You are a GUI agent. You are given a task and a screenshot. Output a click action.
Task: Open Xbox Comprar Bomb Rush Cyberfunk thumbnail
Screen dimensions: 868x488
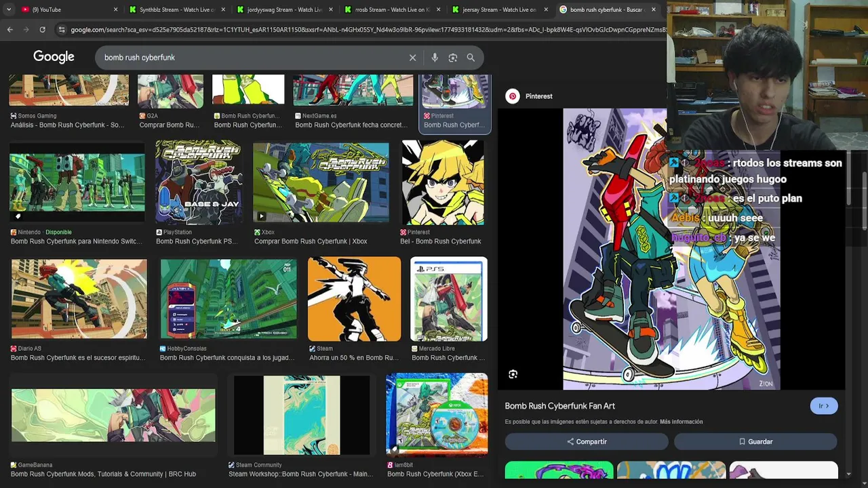coord(321,182)
